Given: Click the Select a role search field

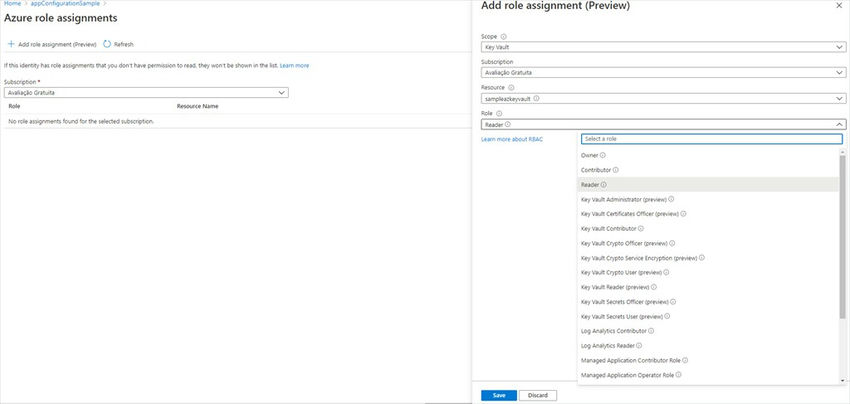Looking at the screenshot, I should tap(710, 139).
